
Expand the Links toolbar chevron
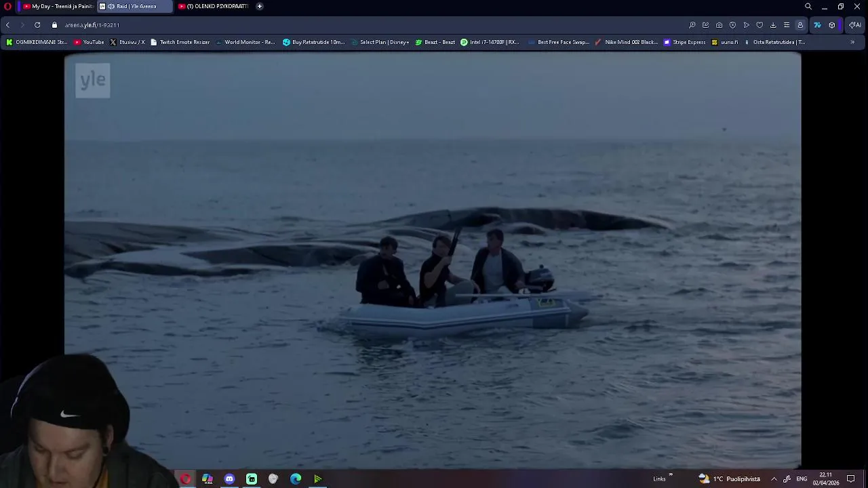tap(671, 475)
